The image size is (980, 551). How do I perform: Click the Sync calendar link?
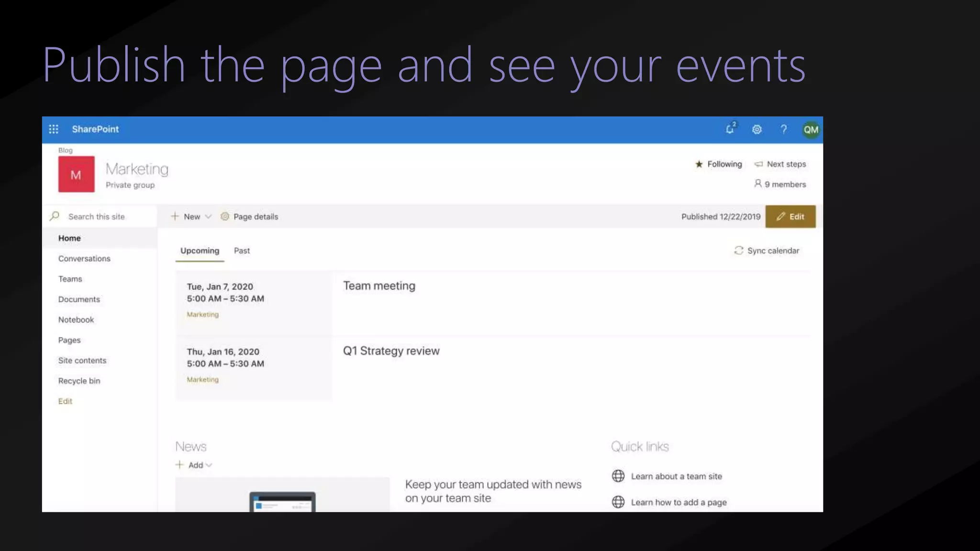[x=767, y=251]
